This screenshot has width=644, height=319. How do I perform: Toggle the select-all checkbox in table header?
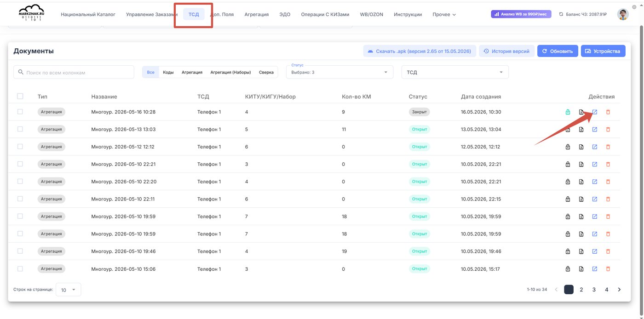tap(20, 96)
